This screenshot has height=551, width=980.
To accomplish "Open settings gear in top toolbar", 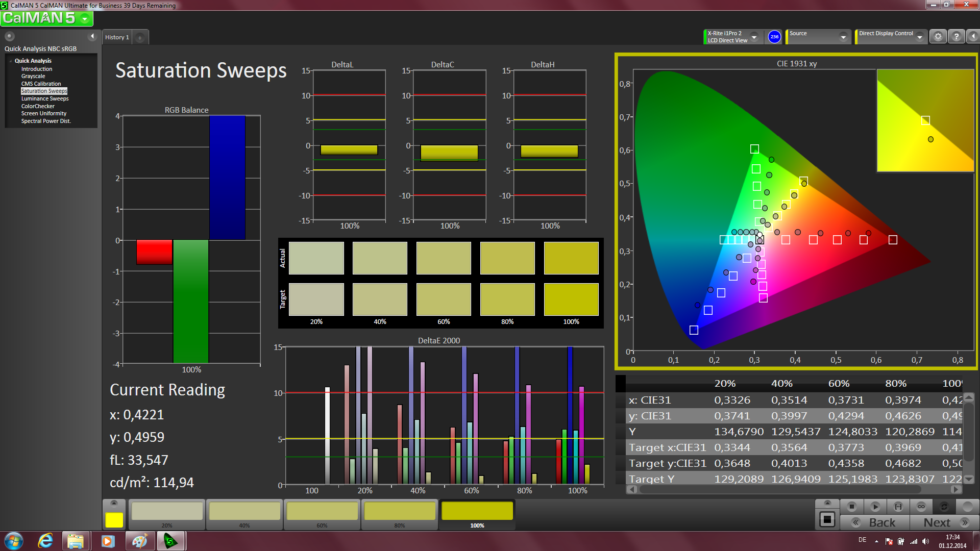I will point(938,37).
